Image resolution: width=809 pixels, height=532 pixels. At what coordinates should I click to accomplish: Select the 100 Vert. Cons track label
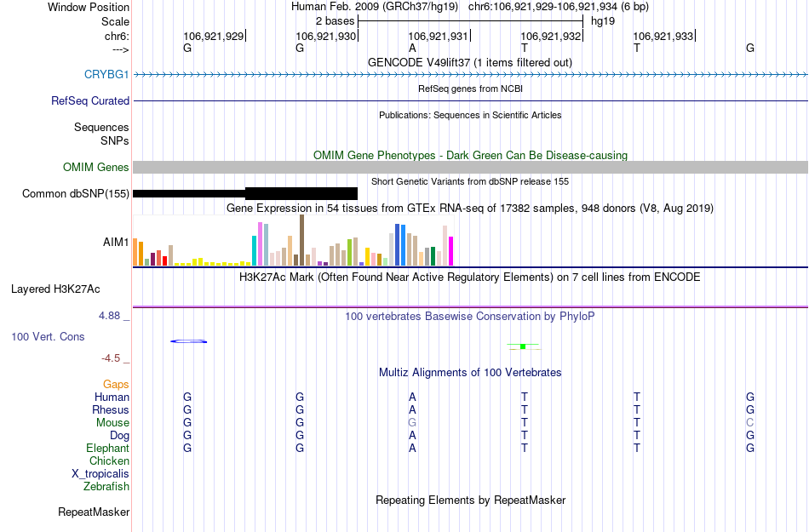pos(48,336)
